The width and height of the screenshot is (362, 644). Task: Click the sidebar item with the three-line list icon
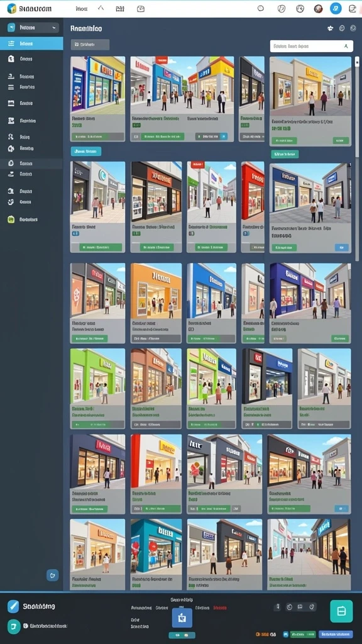tap(31, 87)
